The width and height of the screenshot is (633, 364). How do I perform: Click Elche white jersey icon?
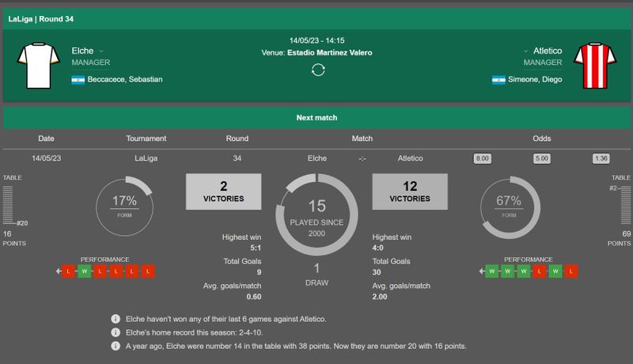tap(38, 66)
